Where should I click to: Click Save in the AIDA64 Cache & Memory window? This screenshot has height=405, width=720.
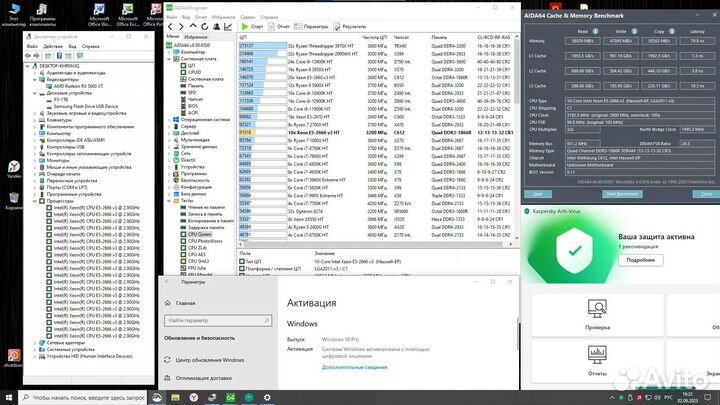[x=538, y=194]
